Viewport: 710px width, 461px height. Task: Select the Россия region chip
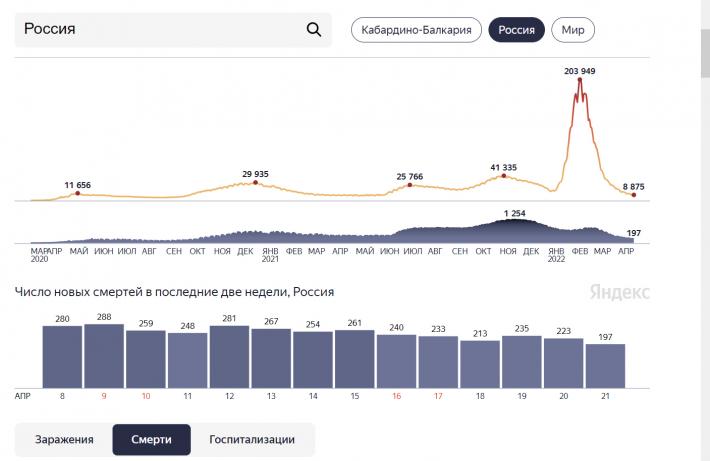pos(516,30)
